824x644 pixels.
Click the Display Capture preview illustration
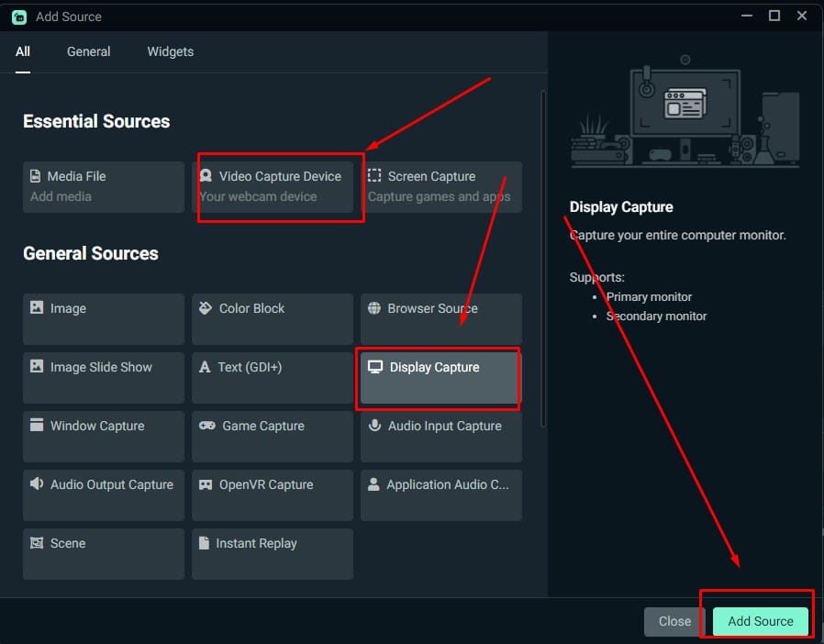tap(685, 113)
